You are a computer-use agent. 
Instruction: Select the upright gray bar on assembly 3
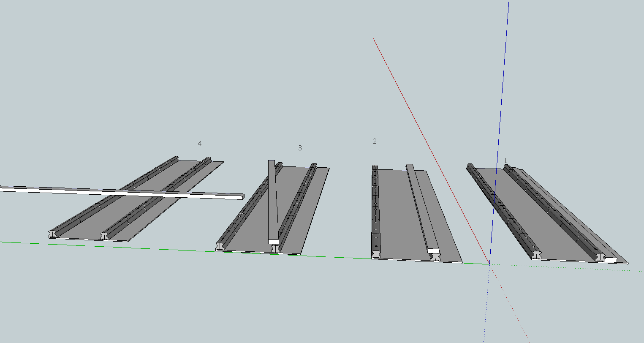pos(272,199)
